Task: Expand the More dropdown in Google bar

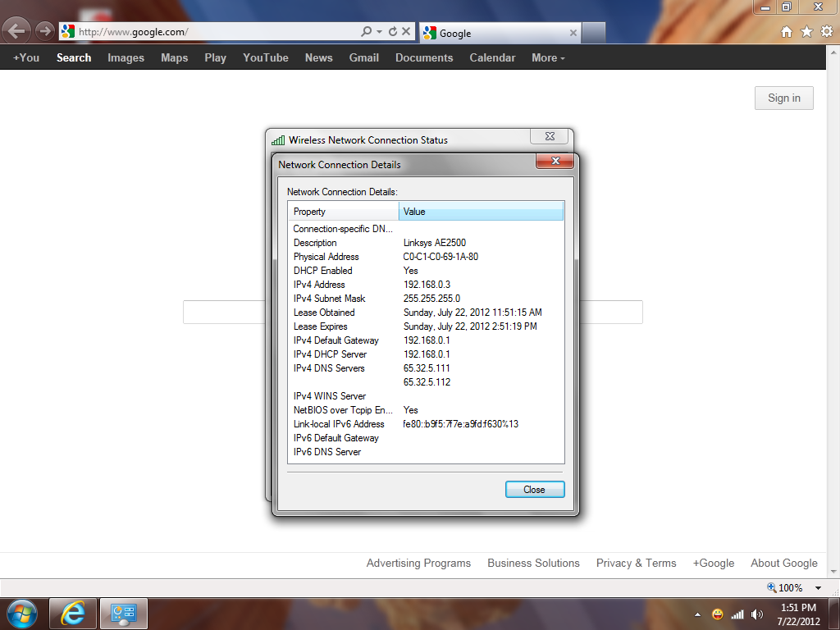Action: pyautogui.click(x=548, y=57)
